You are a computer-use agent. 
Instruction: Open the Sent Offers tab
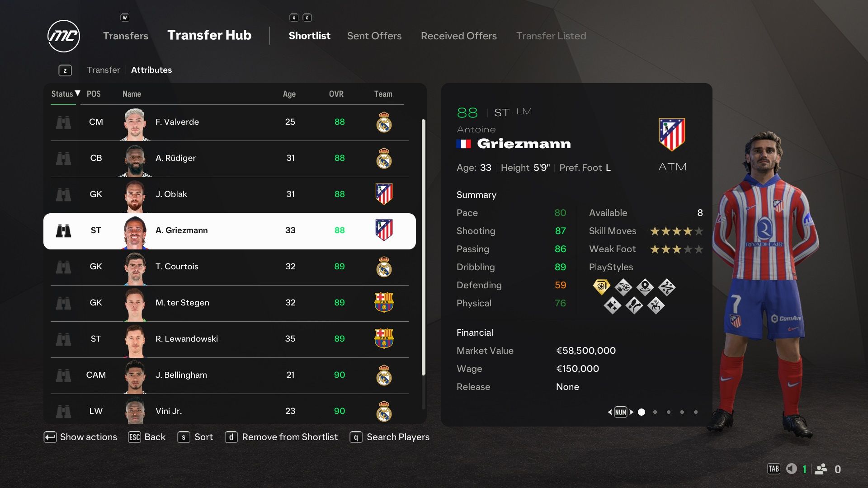point(374,34)
